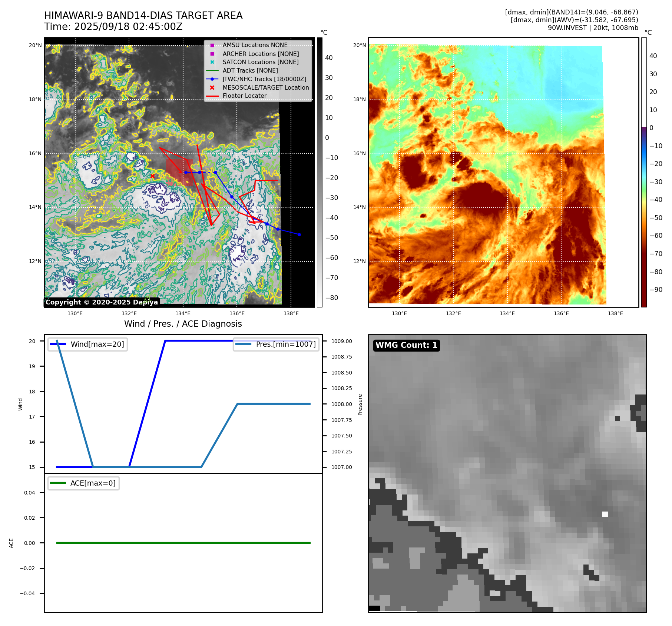
Task: Click the '1008.00' pressure axis tick label
Action: tap(342, 404)
